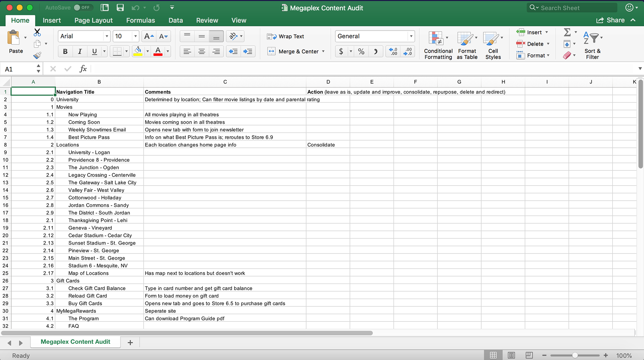Click the Clear eraser icon
The width and height of the screenshot is (644, 360).
(x=567, y=55)
